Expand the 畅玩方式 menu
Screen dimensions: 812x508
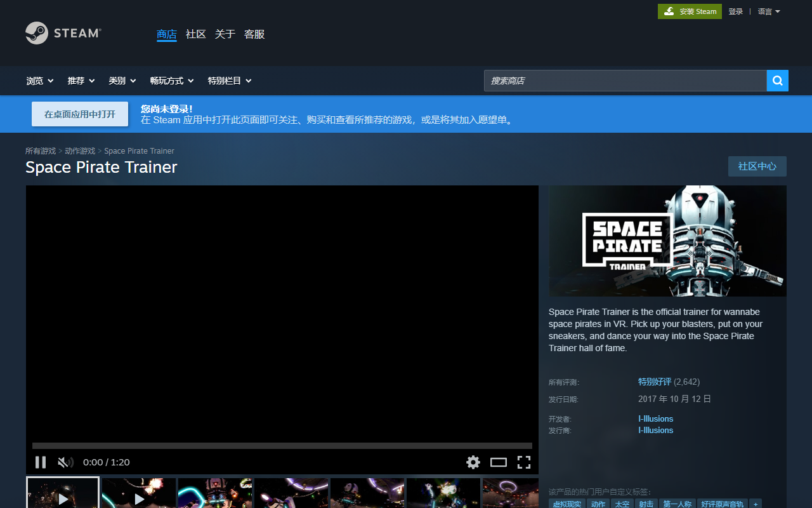point(172,81)
